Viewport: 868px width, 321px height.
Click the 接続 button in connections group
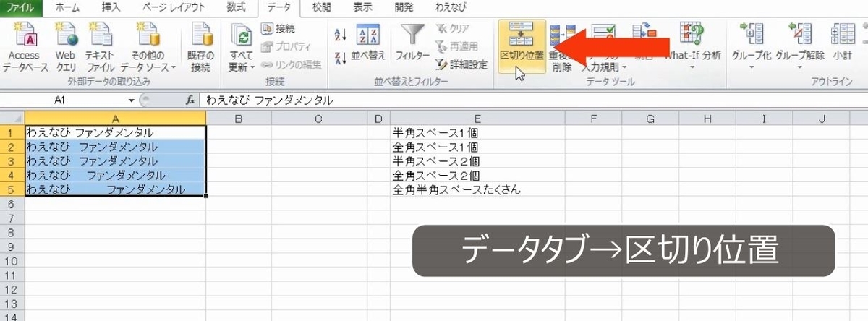(x=278, y=28)
